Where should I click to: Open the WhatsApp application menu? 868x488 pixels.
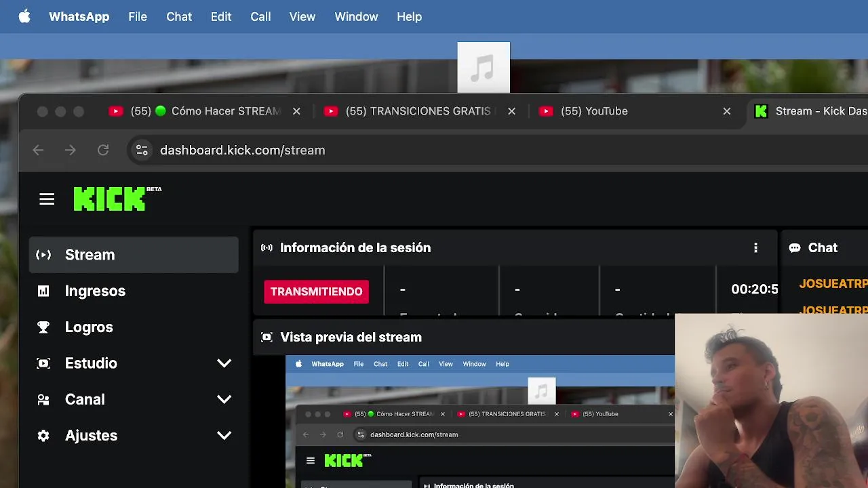tap(79, 16)
